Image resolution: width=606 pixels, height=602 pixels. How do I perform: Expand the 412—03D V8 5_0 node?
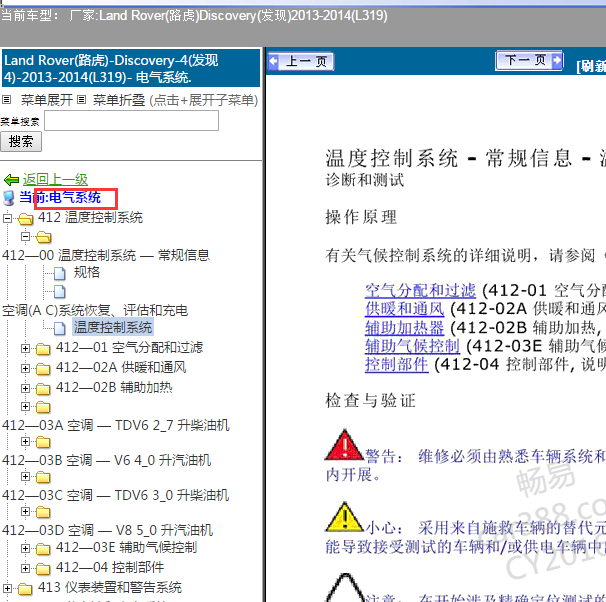click(x=26, y=512)
